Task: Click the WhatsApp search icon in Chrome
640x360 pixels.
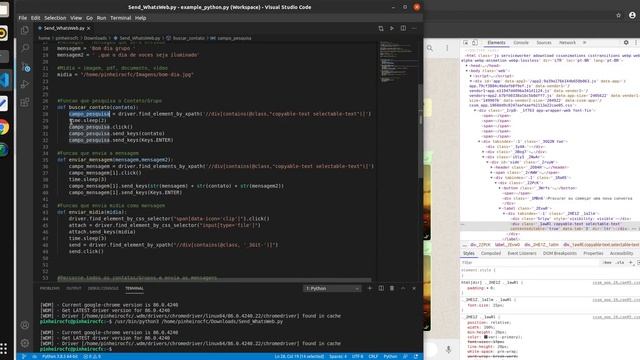Action: [430, 48]
